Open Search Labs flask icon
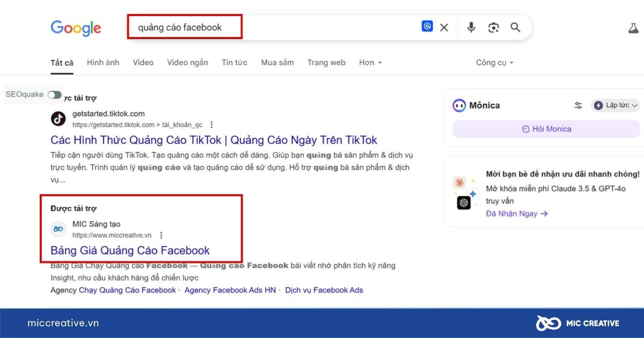This screenshot has width=644, height=338. point(634,28)
